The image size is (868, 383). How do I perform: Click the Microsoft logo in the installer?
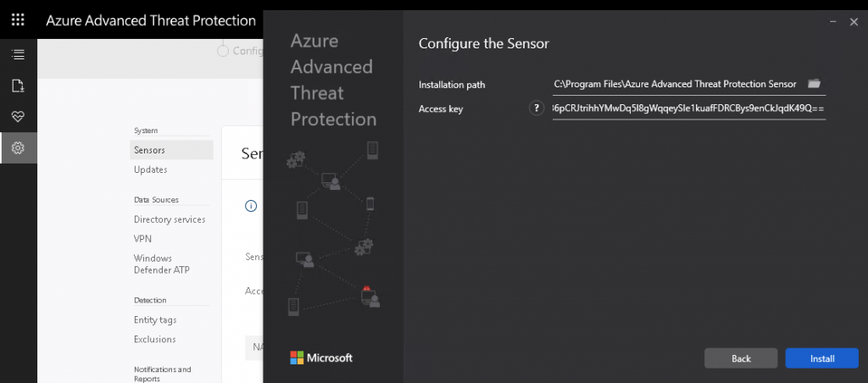point(321,358)
